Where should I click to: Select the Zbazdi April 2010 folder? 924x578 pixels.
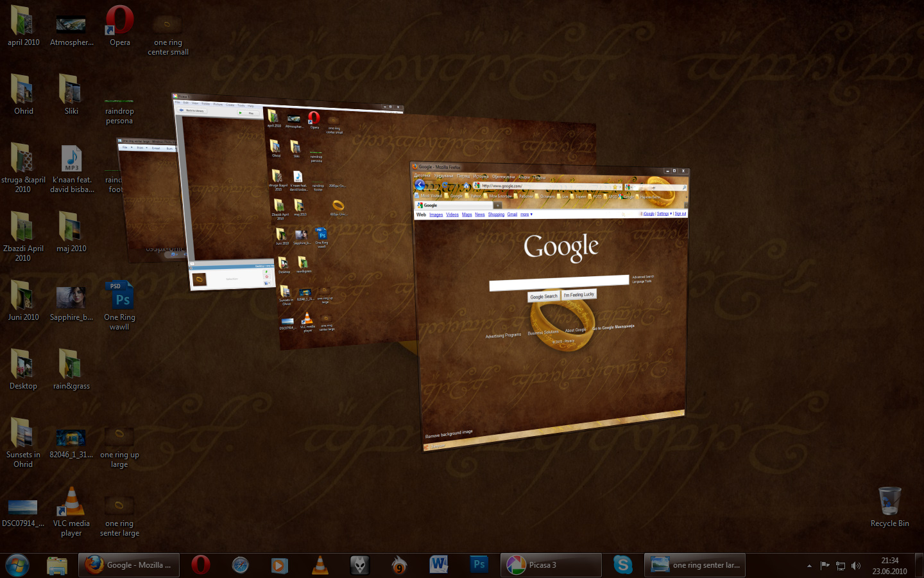[23, 236]
